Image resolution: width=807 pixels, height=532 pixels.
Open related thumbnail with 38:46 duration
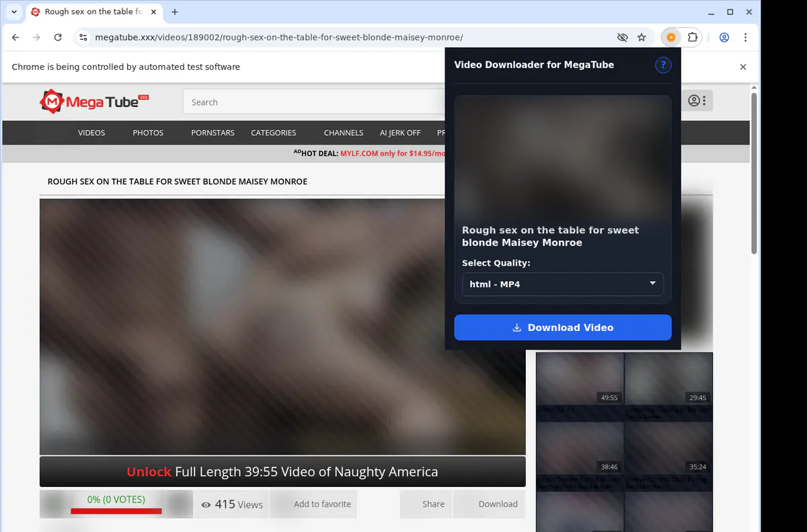(x=580, y=448)
